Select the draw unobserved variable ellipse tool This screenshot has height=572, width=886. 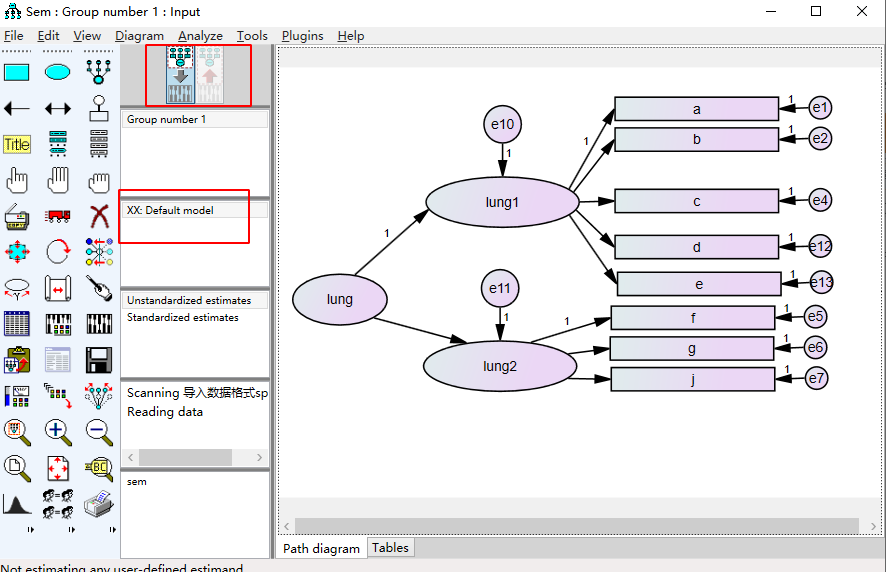coord(58,72)
